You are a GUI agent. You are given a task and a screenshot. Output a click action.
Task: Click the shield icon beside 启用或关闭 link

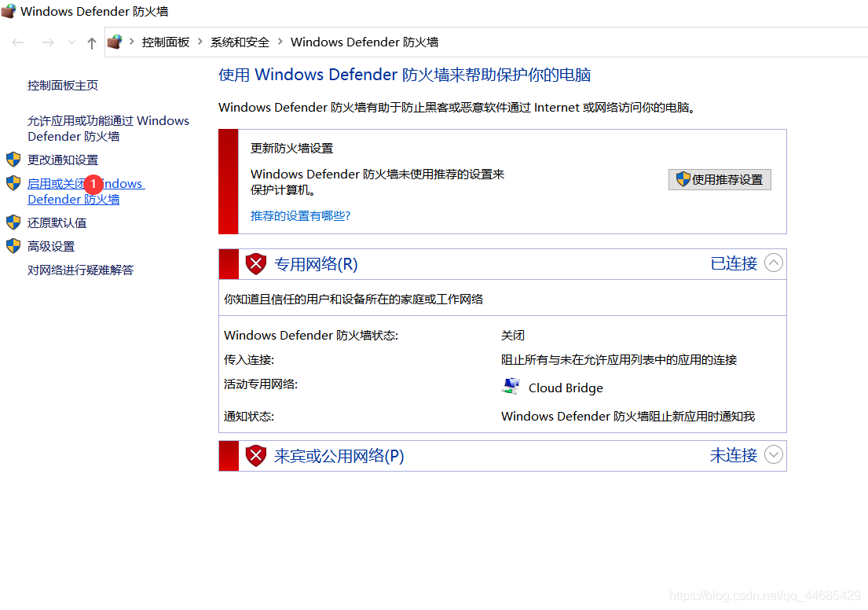point(13,183)
